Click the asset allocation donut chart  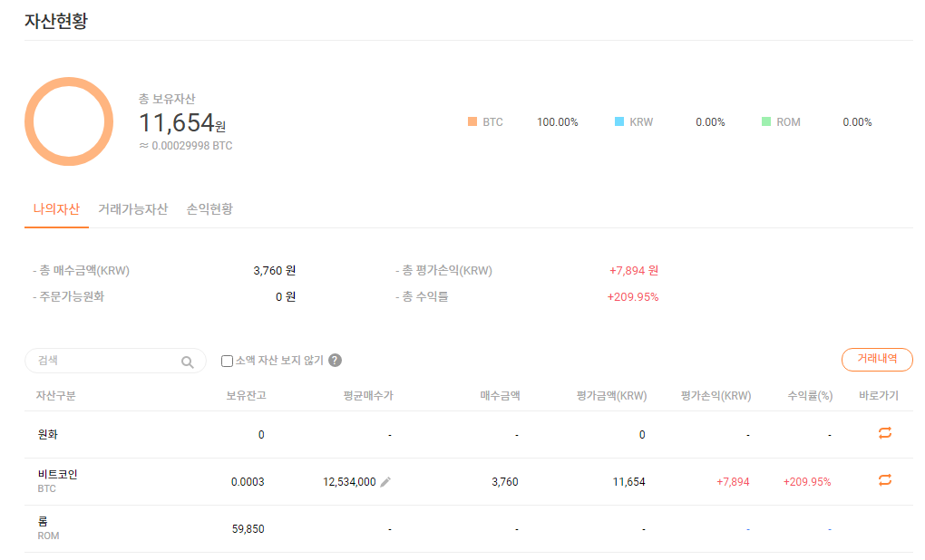[69, 121]
